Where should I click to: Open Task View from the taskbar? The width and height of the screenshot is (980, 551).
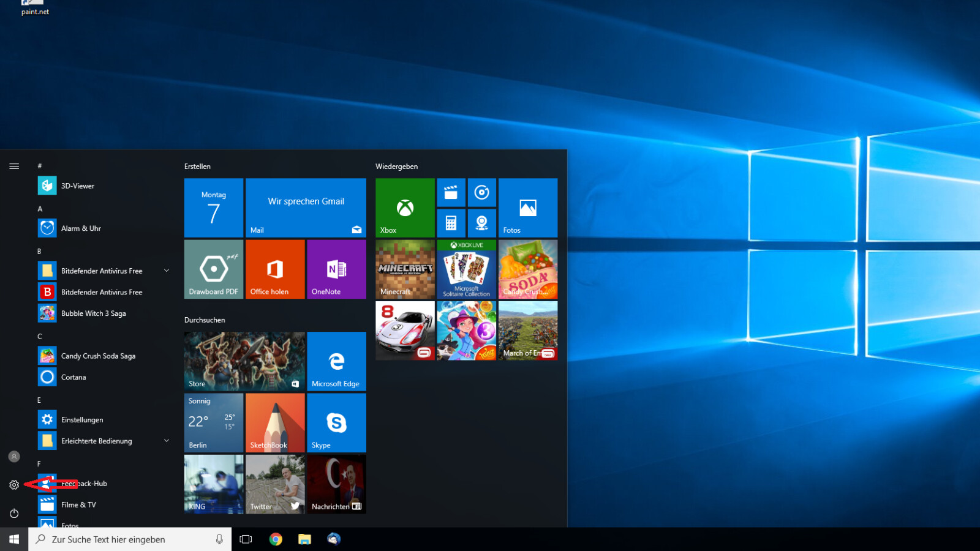point(246,539)
